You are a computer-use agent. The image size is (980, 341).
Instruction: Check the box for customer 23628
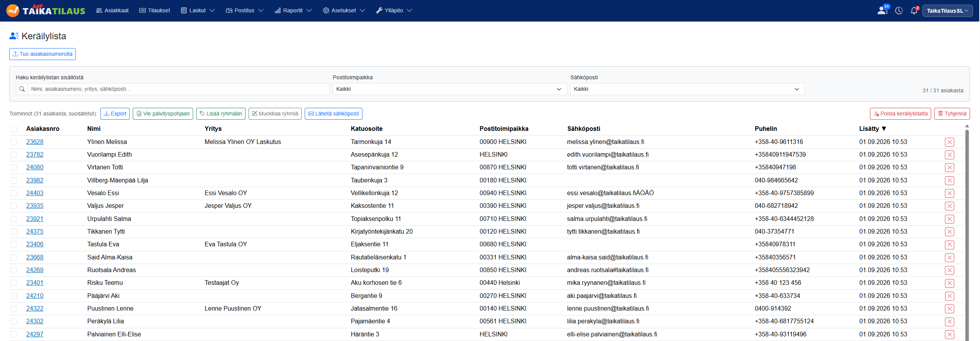click(14, 142)
